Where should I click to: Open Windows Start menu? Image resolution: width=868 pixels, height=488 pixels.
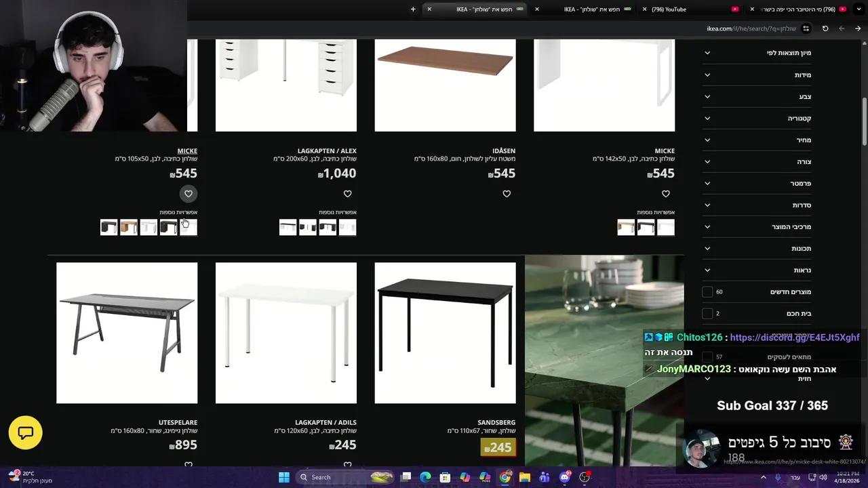click(x=284, y=477)
